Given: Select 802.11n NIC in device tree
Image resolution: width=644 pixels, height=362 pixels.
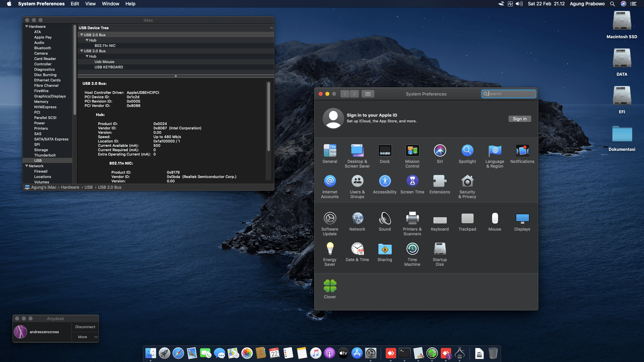Looking at the screenshot, I should tap(105, 46).
